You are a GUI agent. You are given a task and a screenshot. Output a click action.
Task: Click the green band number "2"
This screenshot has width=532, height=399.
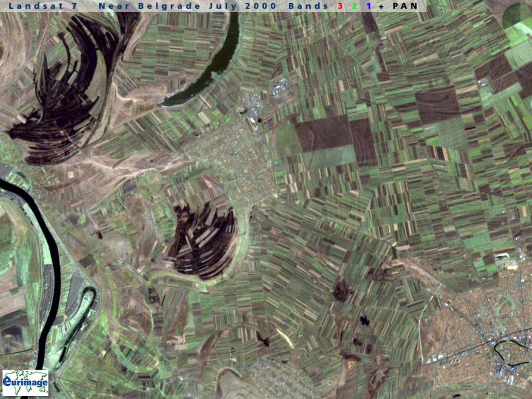pos(354,6)
